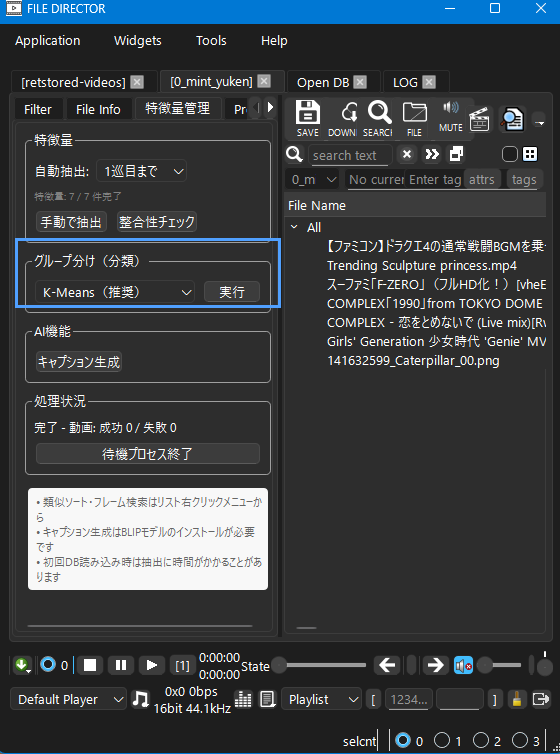
Task: Click the overlapping windows icon
Action: [x=456, y=154]
